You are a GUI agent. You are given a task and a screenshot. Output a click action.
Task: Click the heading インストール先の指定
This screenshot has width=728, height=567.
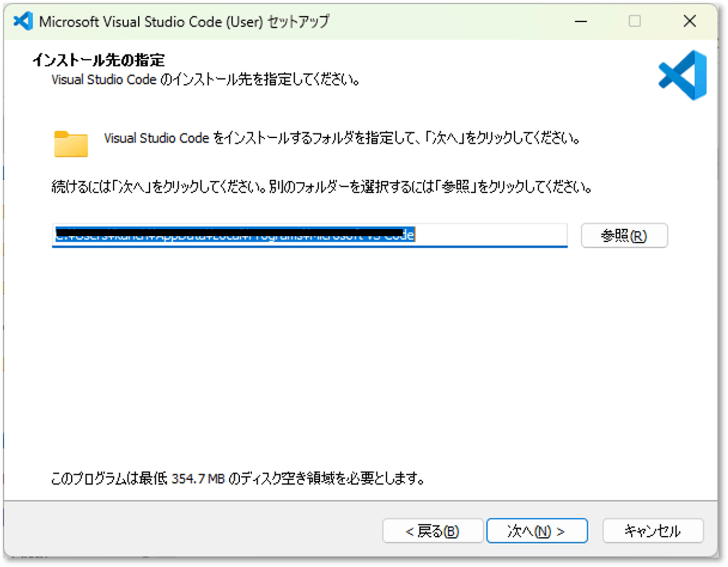(99, 60)
